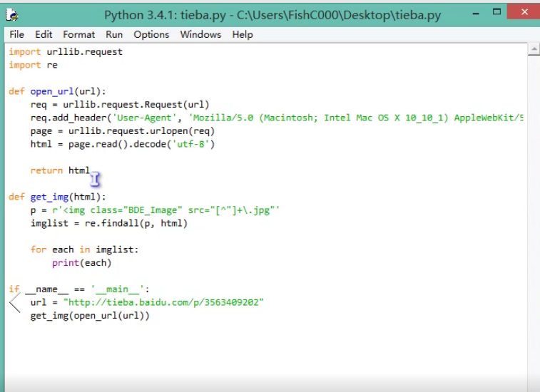Open the Format menu

pyautogui.click(x=78, y=34)
